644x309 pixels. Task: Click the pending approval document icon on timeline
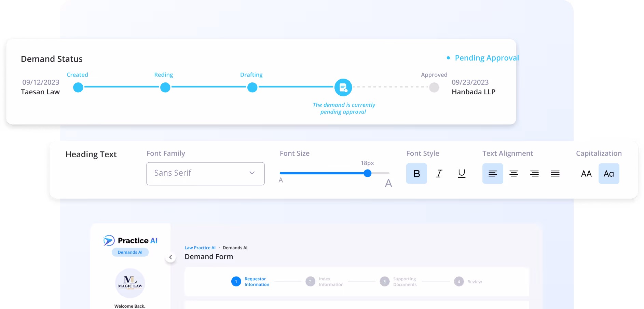[x=343, y=87]
